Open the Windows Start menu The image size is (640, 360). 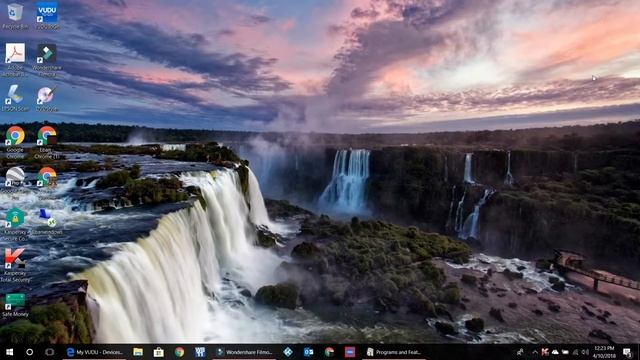(x=9, y=352)
